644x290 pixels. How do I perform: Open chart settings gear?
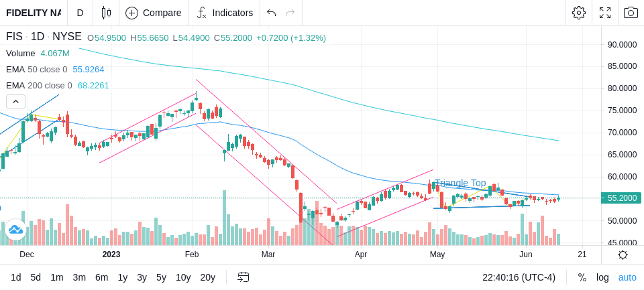pyautogui.click(x=579, y=13)
